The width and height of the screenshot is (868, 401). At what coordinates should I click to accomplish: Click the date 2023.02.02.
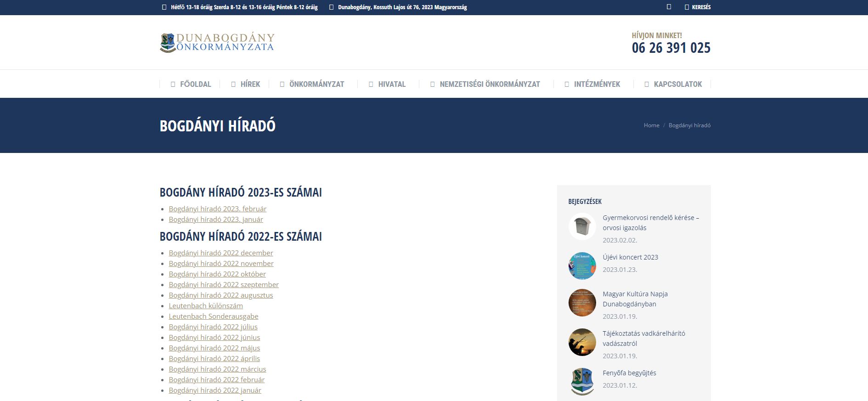coord(620,240)
